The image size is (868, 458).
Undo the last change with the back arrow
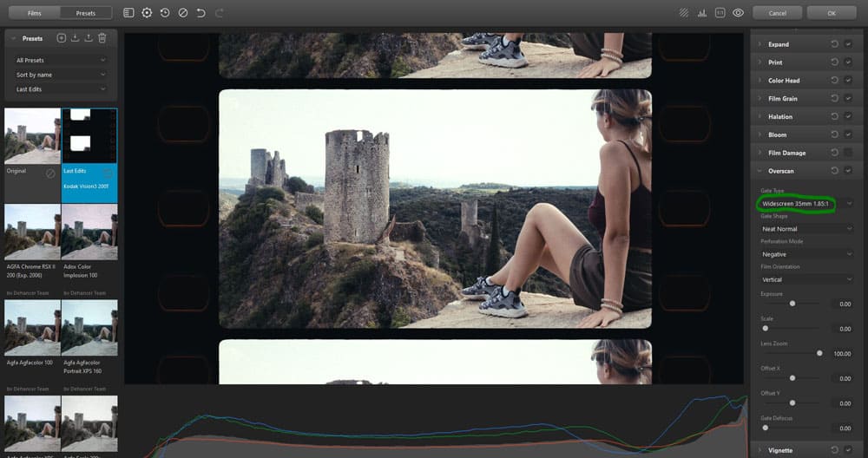point(201,13)
